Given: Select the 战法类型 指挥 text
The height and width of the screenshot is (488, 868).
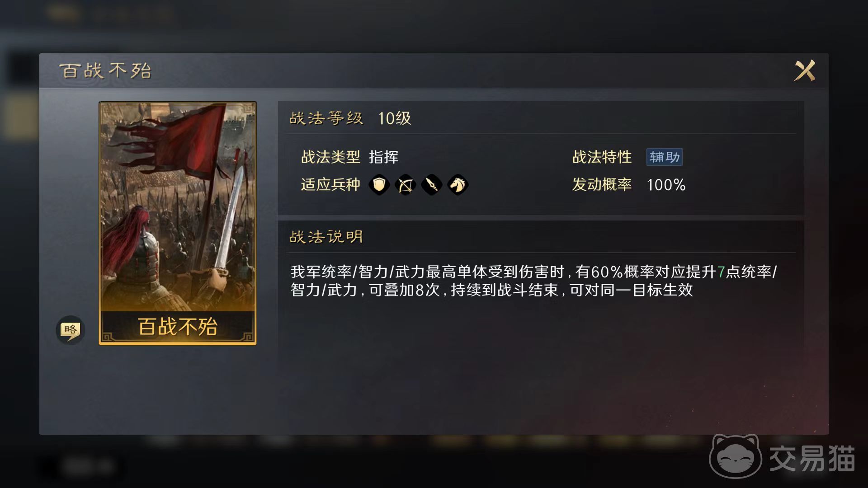Looking at the screenshot, I should click(350, 157).
